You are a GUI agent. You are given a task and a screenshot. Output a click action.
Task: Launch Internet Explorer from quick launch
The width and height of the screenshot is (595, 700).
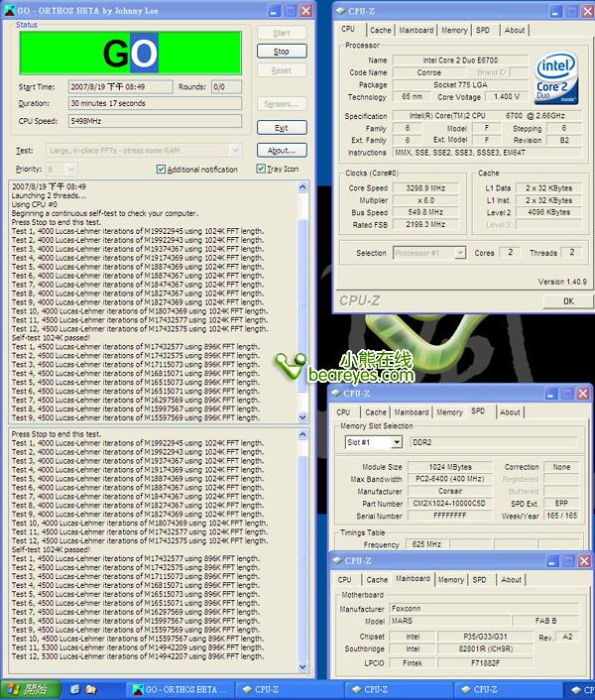(x=75, y=690)
